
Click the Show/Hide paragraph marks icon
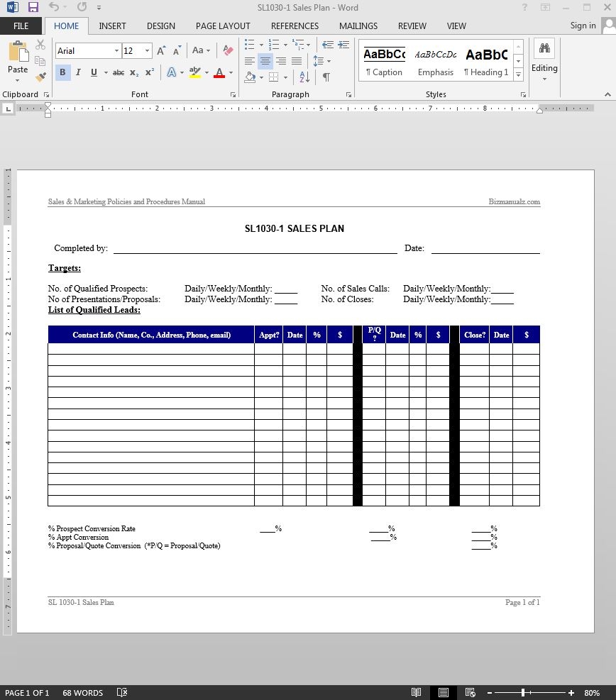pyautogui.click(x=326, y=77)
